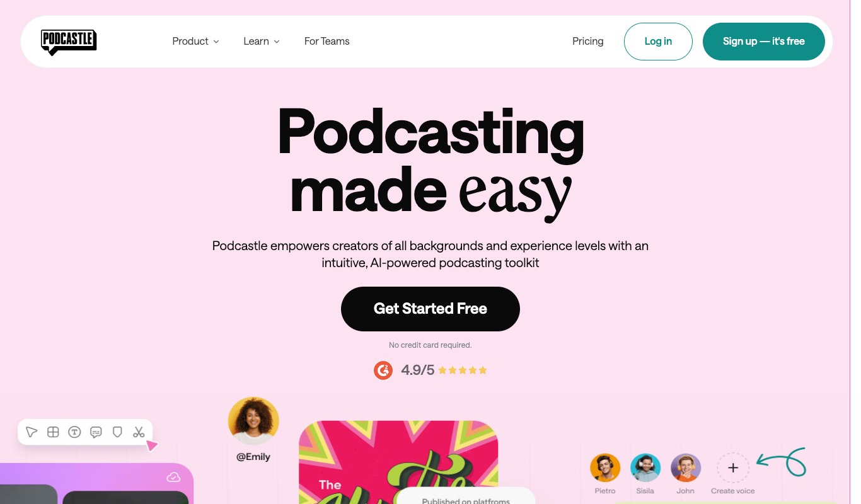Click the Get Started Free button
The image size is (861, 504).
pos(430,309)
